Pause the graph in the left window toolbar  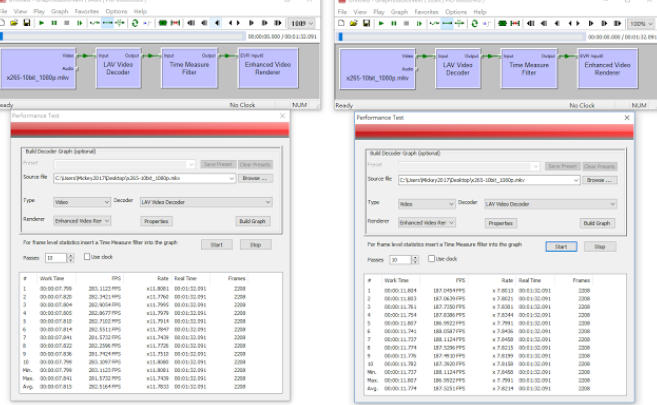[x=54, y=23]
